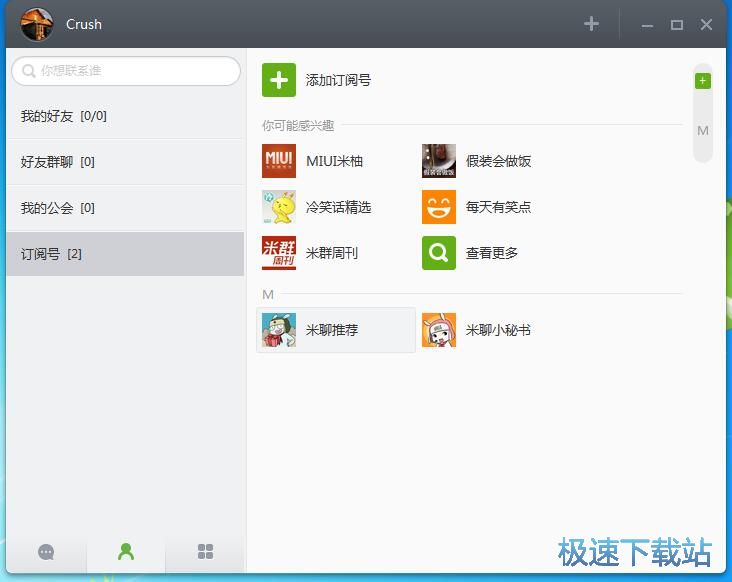Open the 假装会做饭 account icon

point(439,161)
